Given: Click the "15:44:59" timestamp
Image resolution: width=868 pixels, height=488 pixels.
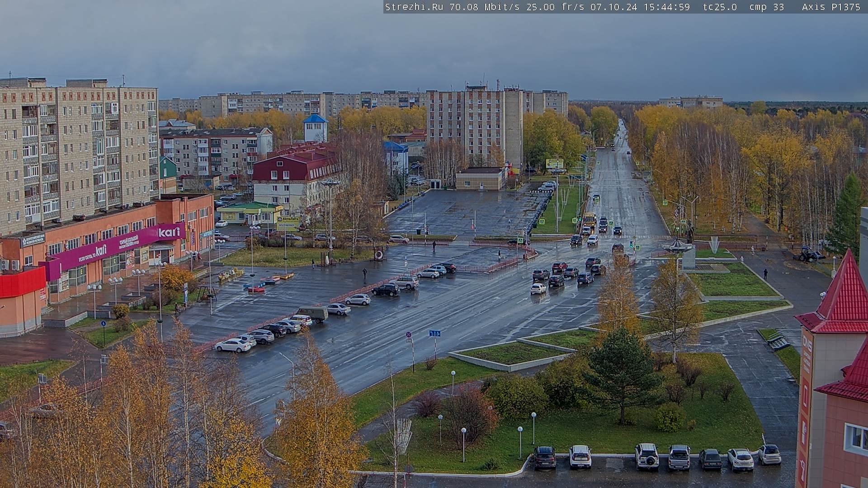Looking at the screenshot, I should [668, 7].
